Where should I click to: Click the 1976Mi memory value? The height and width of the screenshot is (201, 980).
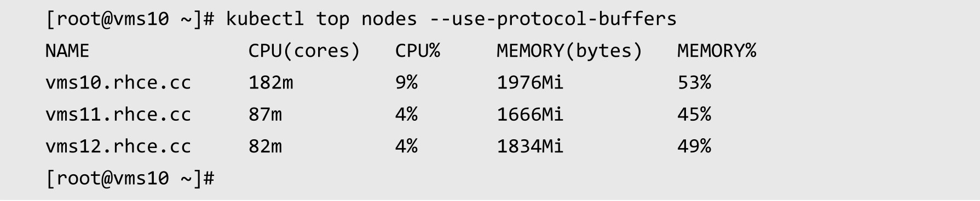[x=530, y=82]
